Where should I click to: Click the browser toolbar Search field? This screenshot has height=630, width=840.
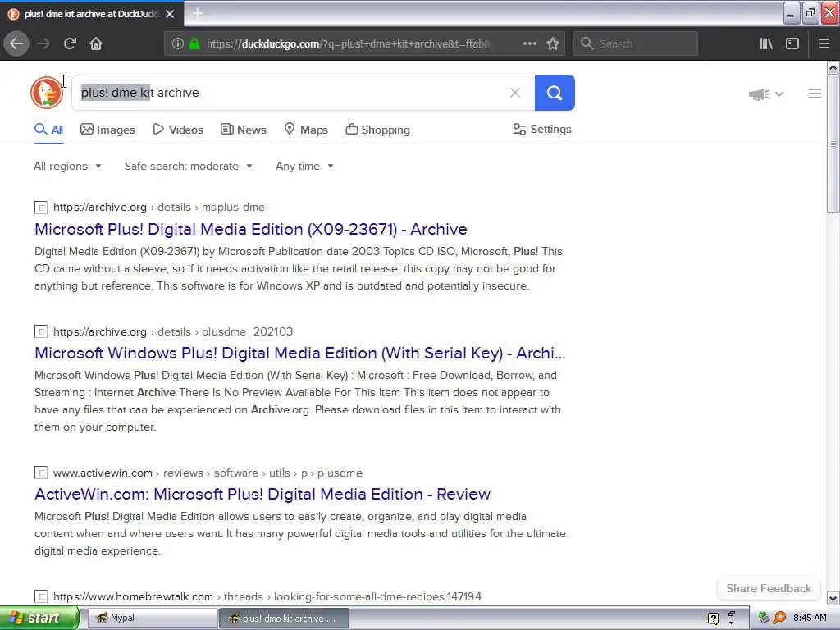click(x=636, y=44)
